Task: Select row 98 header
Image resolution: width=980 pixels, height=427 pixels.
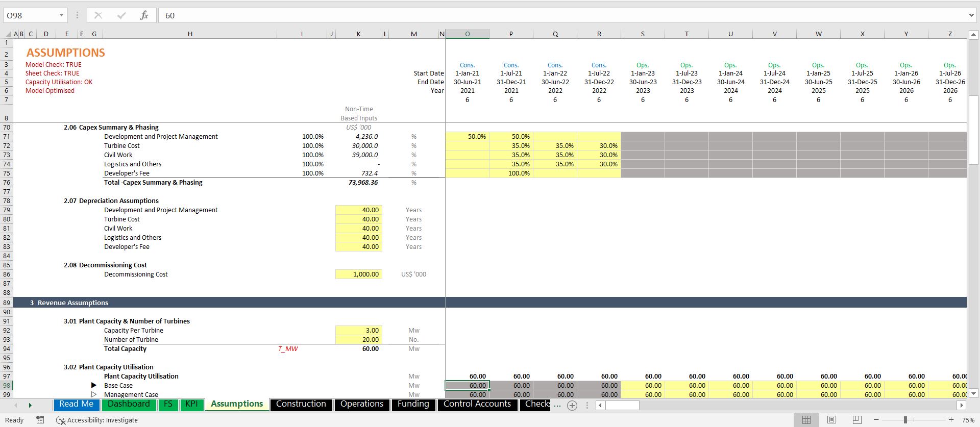Action: (x=6, y=385)
